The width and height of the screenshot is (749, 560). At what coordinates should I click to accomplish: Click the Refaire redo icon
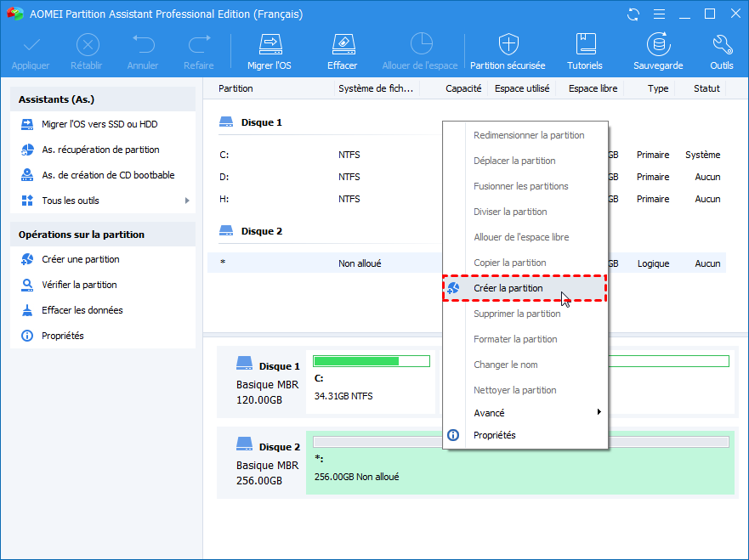[199, 44]
